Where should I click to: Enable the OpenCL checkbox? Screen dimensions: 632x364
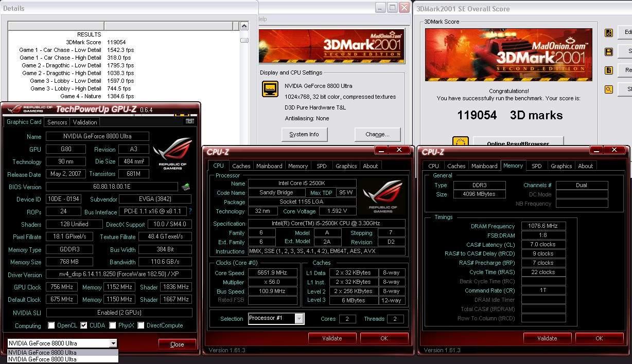tap(51, 325)
